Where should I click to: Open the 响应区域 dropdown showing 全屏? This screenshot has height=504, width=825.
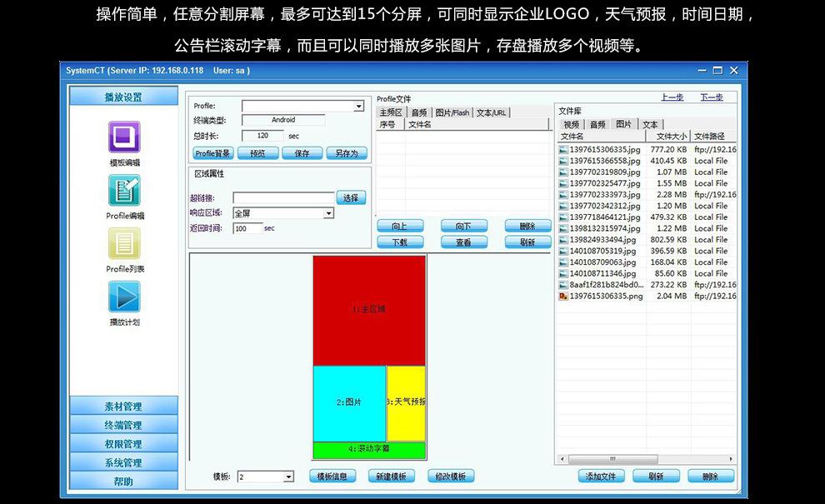tap(328, 213)
